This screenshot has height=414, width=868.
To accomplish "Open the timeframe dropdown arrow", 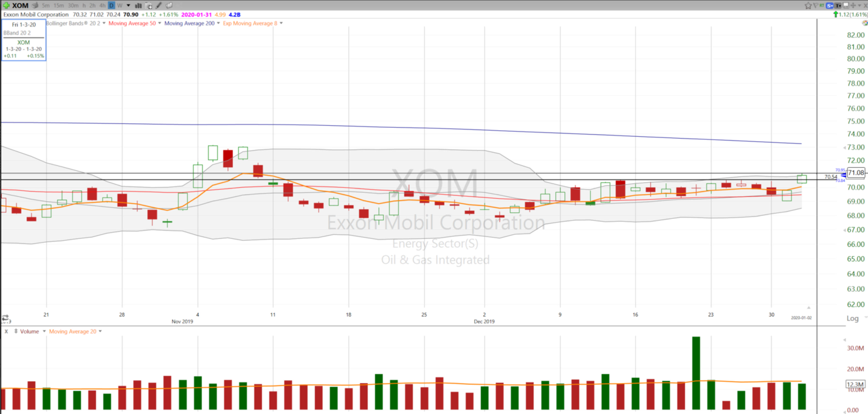I will tap(128, 5).
